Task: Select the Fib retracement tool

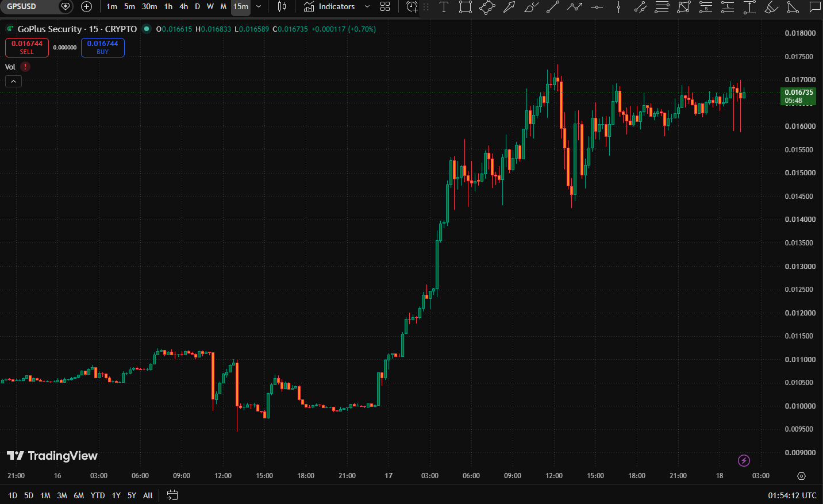Action: pos(662,7)
